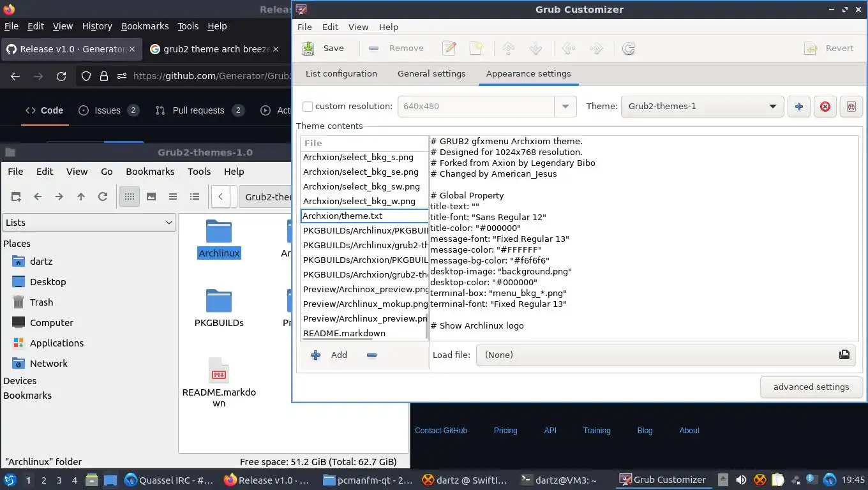Click Firefox back arrow button

(15, 76)
